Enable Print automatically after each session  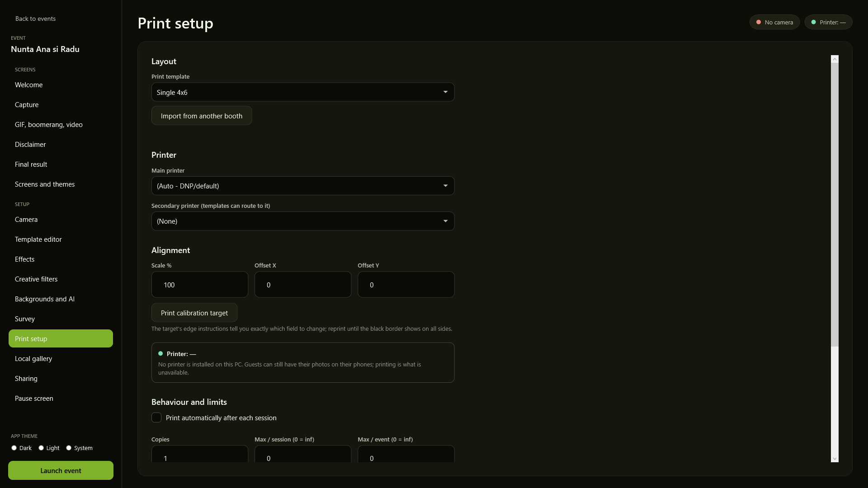[156, 418]
